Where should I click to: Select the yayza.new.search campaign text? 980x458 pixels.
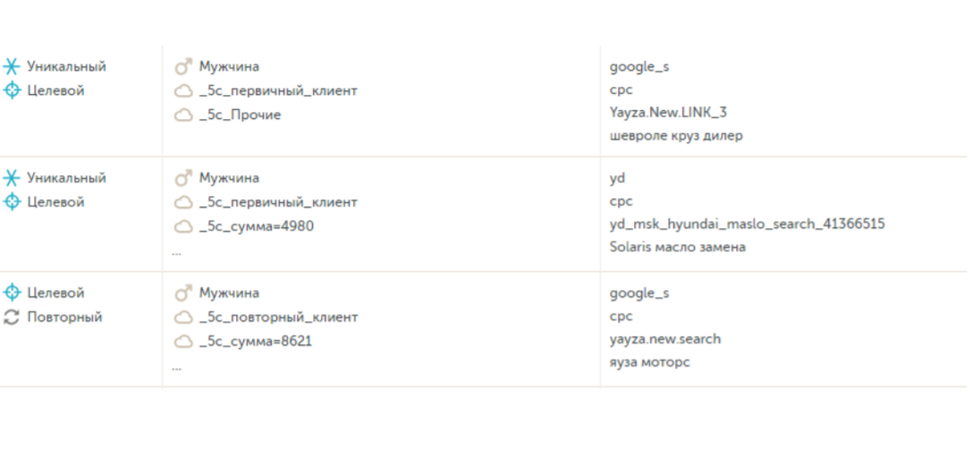click(x=665, y=339)
